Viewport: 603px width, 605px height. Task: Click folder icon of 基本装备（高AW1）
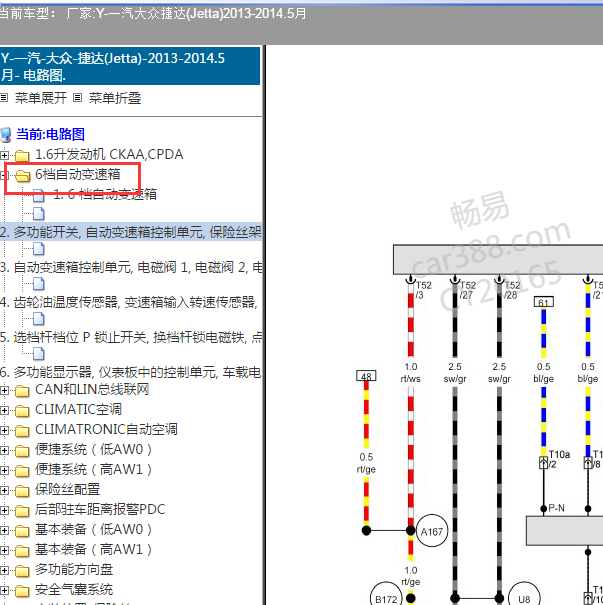(22, 551)
